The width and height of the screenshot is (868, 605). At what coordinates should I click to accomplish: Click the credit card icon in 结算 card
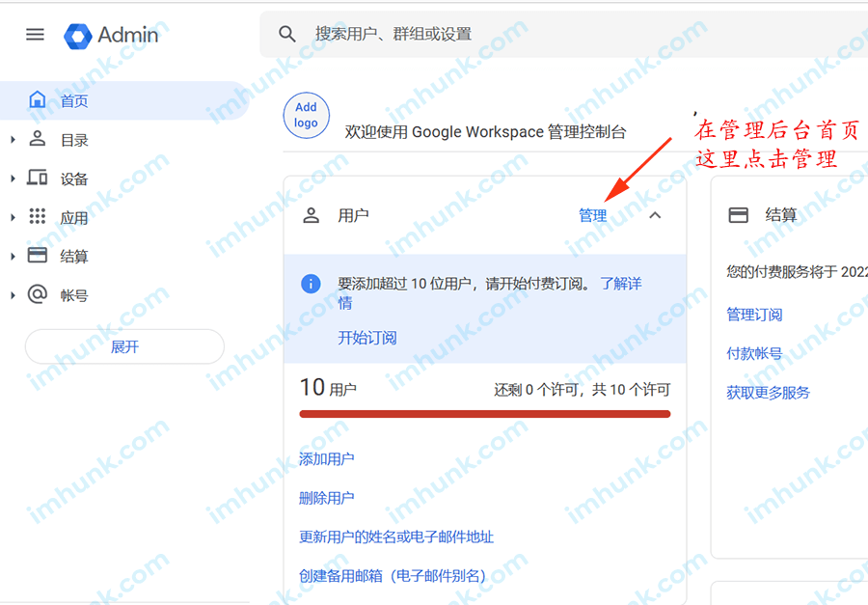click(x=738, y=215)
